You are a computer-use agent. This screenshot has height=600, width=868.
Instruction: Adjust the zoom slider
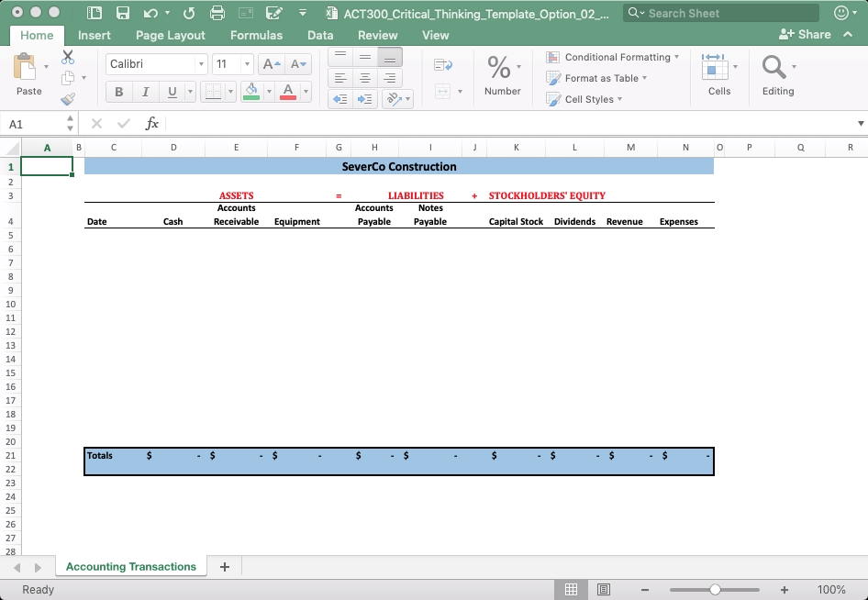click(714, 590)
